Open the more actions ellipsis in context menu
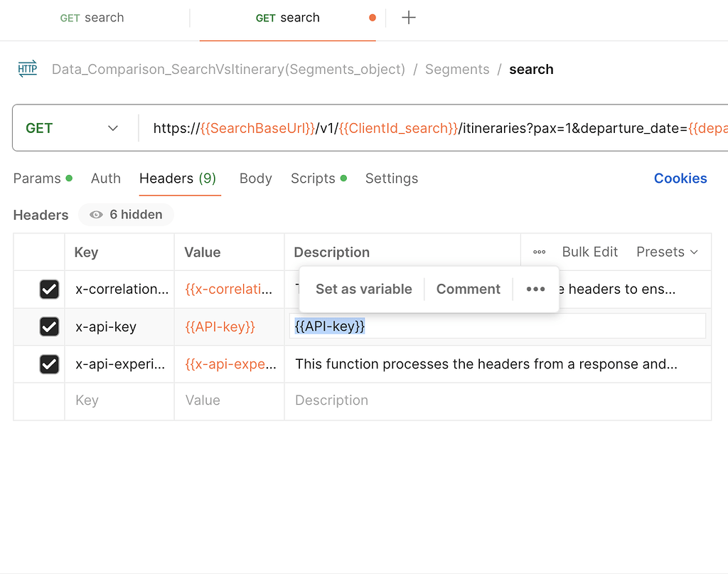The image size is (728, 574). (535, 289)
